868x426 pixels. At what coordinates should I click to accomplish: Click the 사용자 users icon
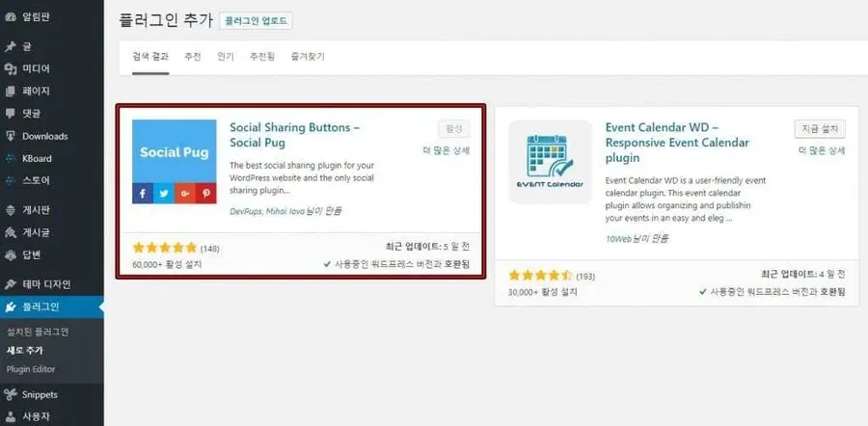pyautogui.click(x=10, y=416)
